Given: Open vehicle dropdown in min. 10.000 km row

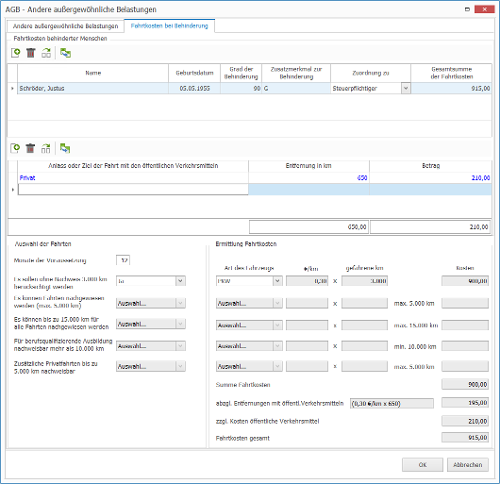Looking at the screenshot, I should pos(277,346).
